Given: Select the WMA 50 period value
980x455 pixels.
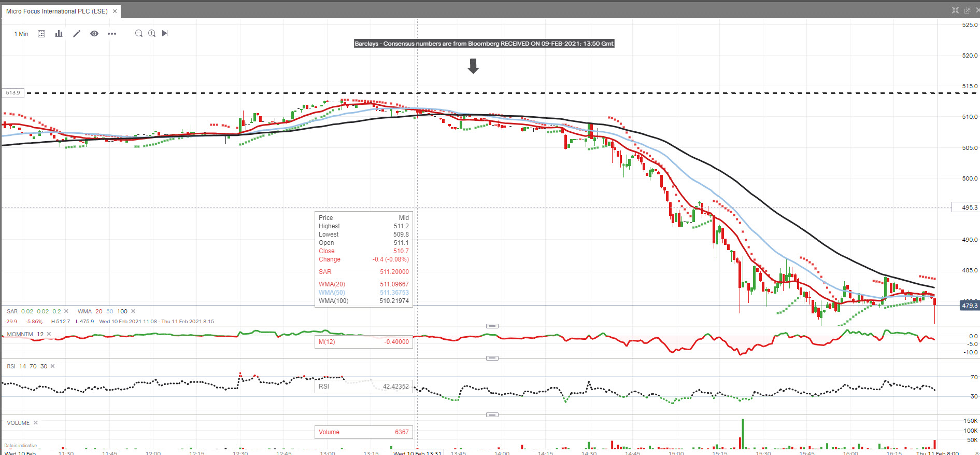Looking at the screenshot, I should pyautogui.click(x=110, y=311).
